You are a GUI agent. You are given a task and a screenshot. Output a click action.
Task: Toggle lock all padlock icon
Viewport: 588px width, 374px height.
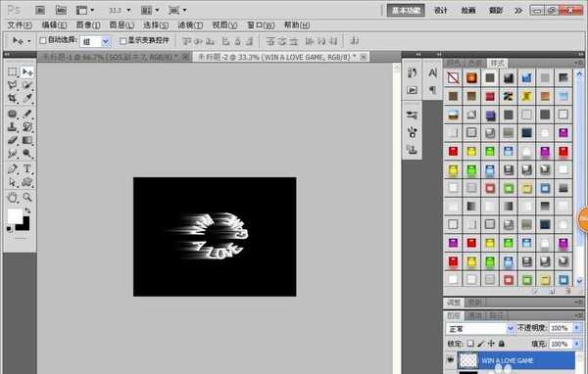(x=502, y=344)
